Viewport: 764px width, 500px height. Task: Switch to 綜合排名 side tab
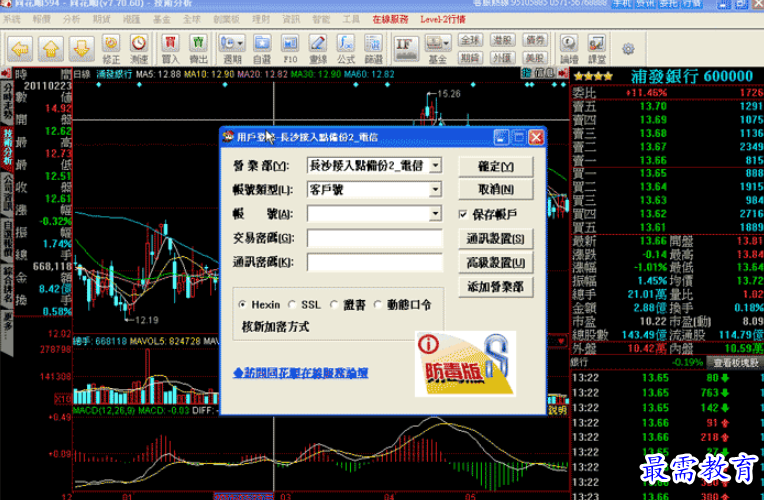click(x=7, y=284)
